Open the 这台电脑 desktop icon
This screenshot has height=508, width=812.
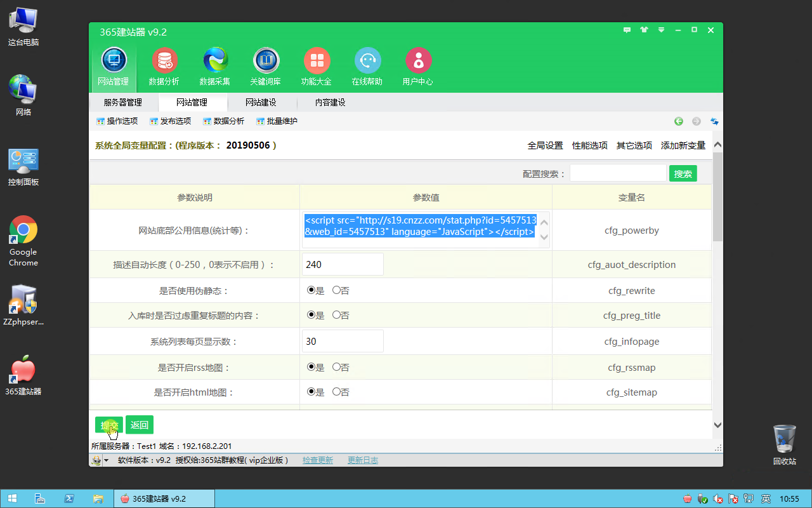click(23, 27)
